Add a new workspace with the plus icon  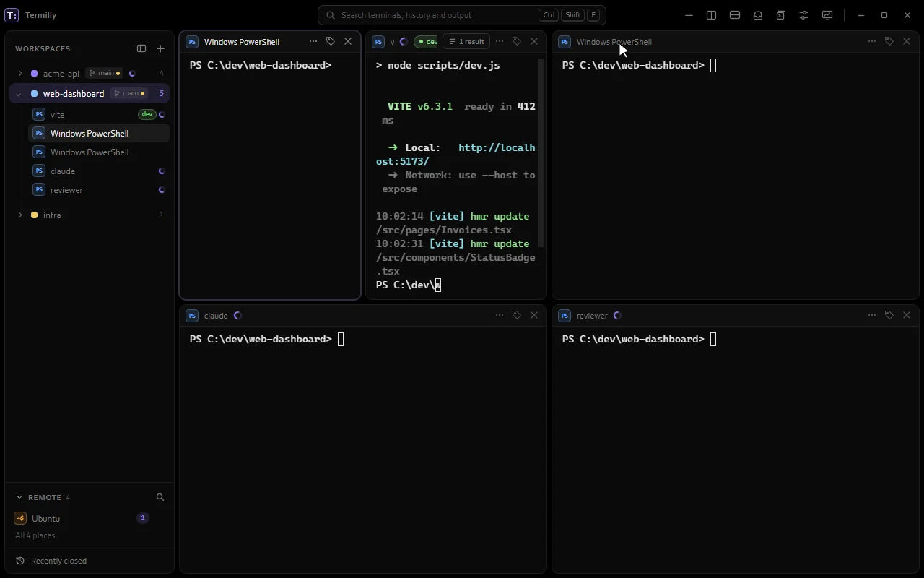point(161,48)
